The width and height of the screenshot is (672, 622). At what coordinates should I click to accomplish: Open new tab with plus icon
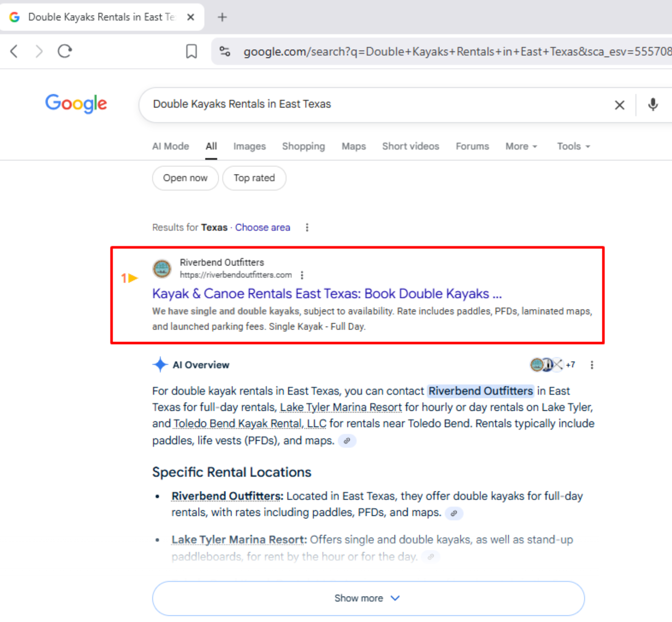tap(222, 17)
